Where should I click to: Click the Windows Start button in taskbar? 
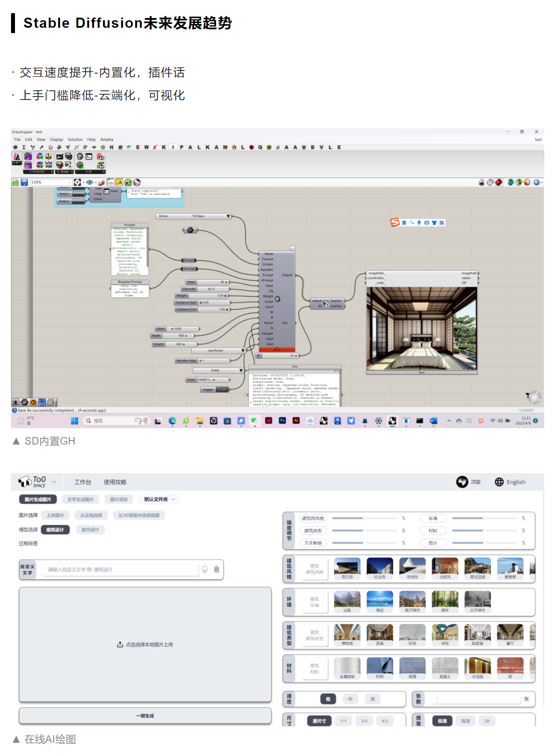click(x=74, y=421)
